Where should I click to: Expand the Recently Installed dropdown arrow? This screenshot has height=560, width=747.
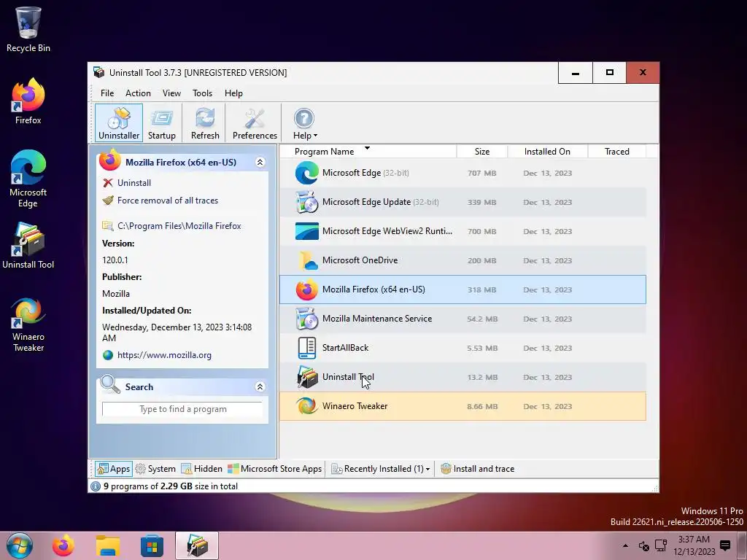click(427, 469)
